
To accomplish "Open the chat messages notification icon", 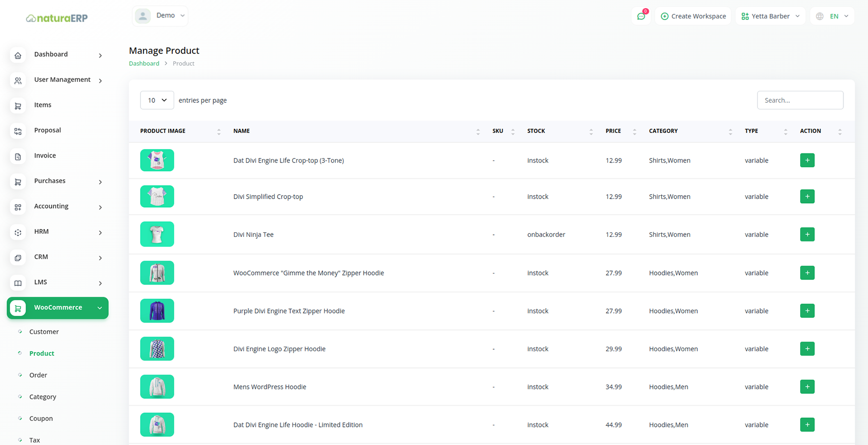I will pyautogui.click(x=641, y=16).
